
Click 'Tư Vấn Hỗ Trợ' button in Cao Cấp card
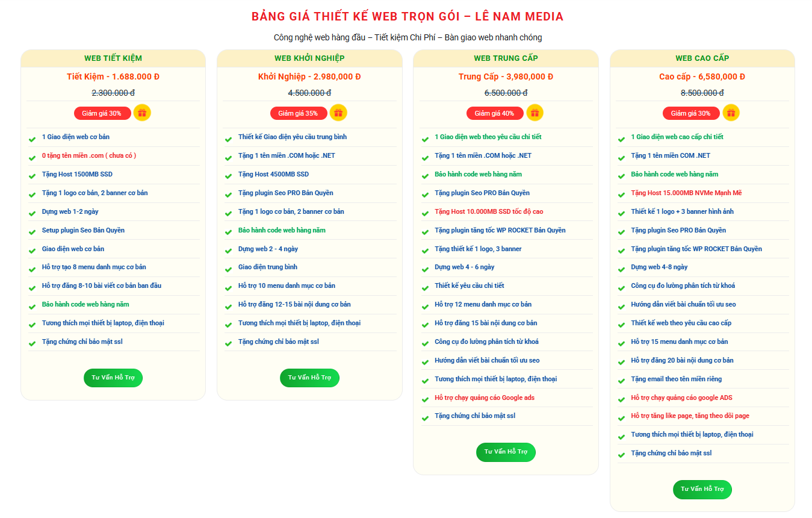tap(702, 489)
